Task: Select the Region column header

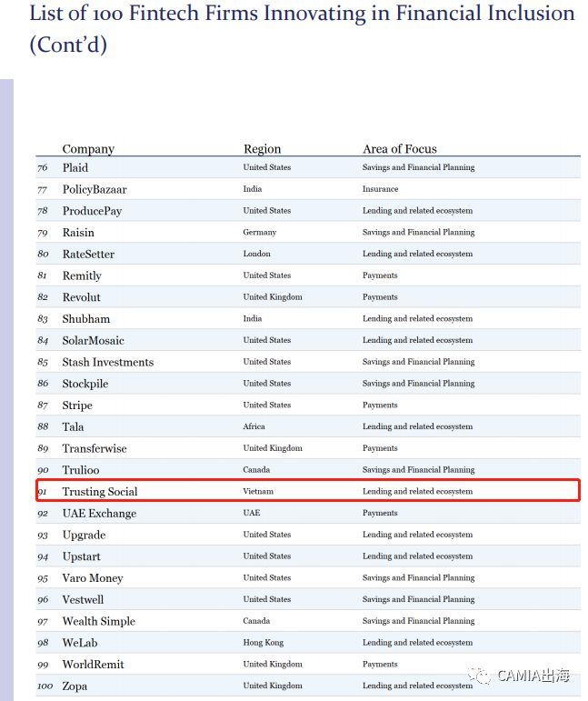Action: pyautogui.click(x=263, y=149)
